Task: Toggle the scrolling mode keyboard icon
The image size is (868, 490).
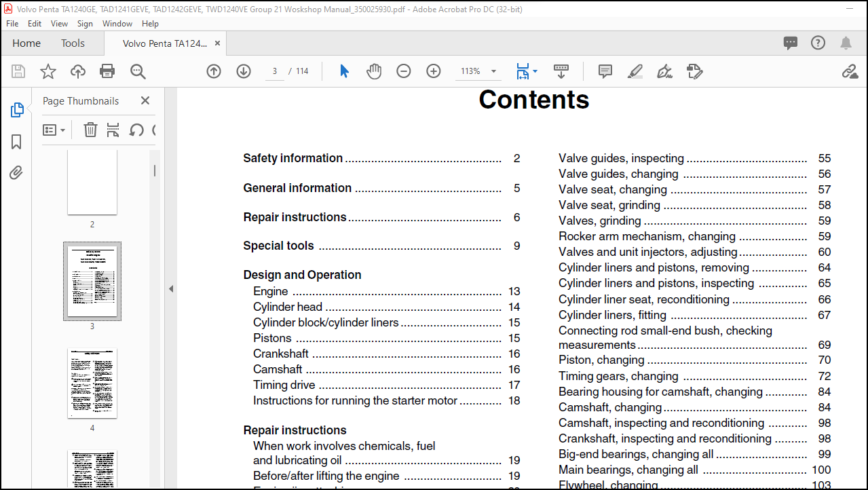Action: [561, 71]
